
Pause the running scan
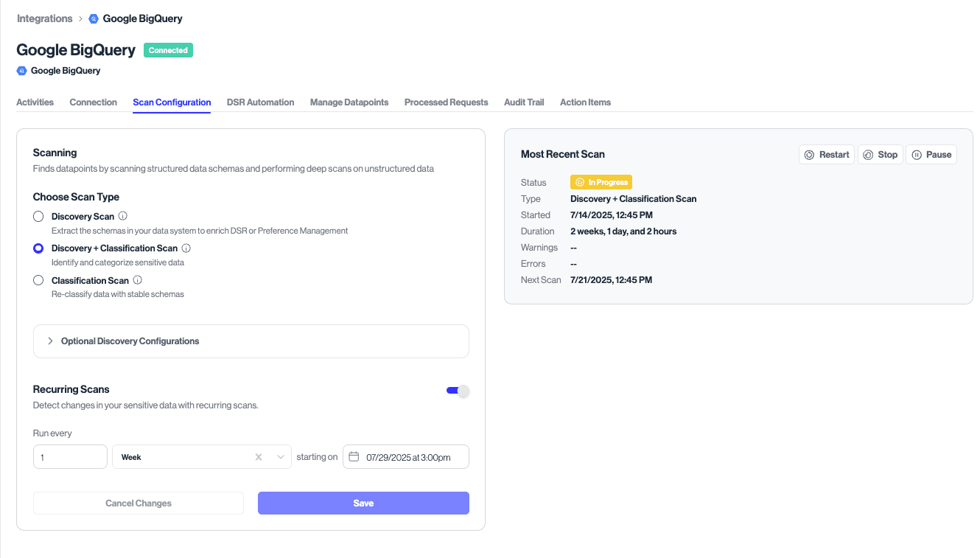[x=931, y=154]
